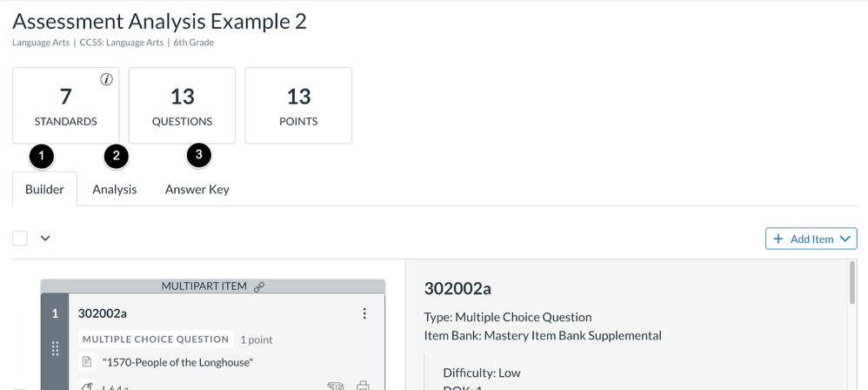Click the passage document icon
The width and height of the screenshot is (868, 390).
pyautogui.click(x=87, y=361)
